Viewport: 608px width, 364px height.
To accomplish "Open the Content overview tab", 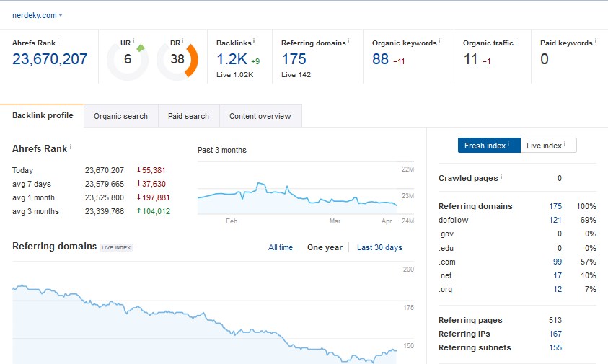I will pos(260,116).
